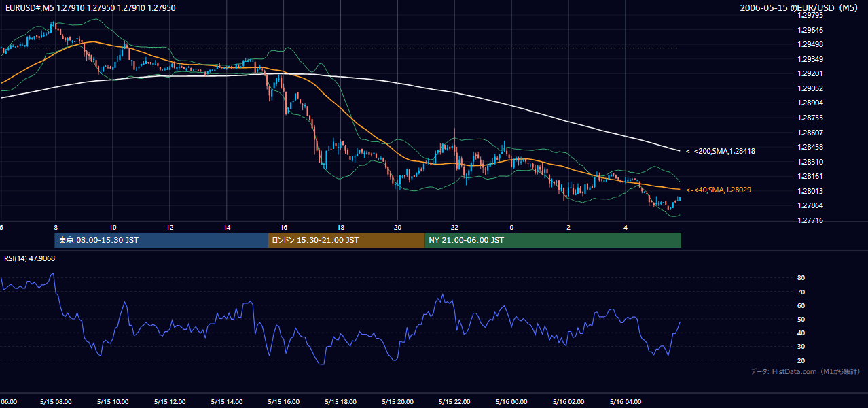Click price level 1.28013 on the axis
This screenshot has height=408, width=868.
[x=810, y=191]
